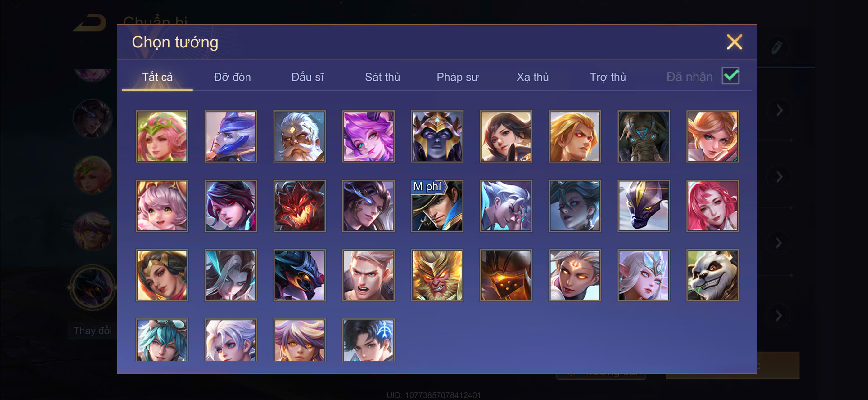Select the red demon hero portrait
The width and height of the screenshot is (868, 400).
300,206
